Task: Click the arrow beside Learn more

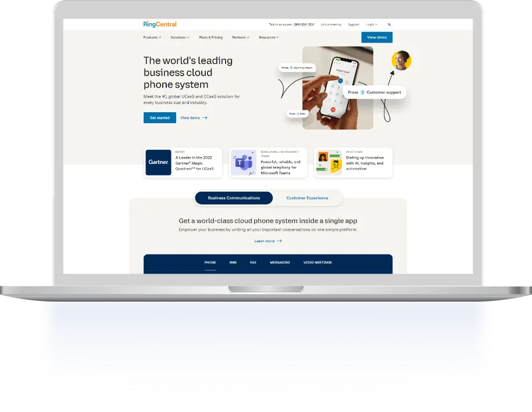Action: click(279, 241)
